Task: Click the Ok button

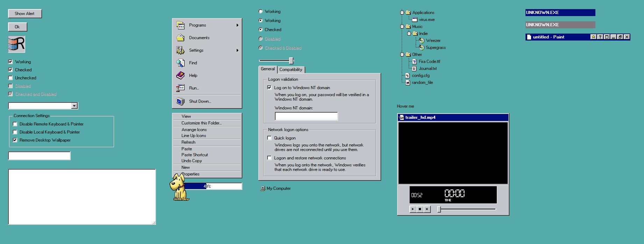Action: [x=17, y=27]
